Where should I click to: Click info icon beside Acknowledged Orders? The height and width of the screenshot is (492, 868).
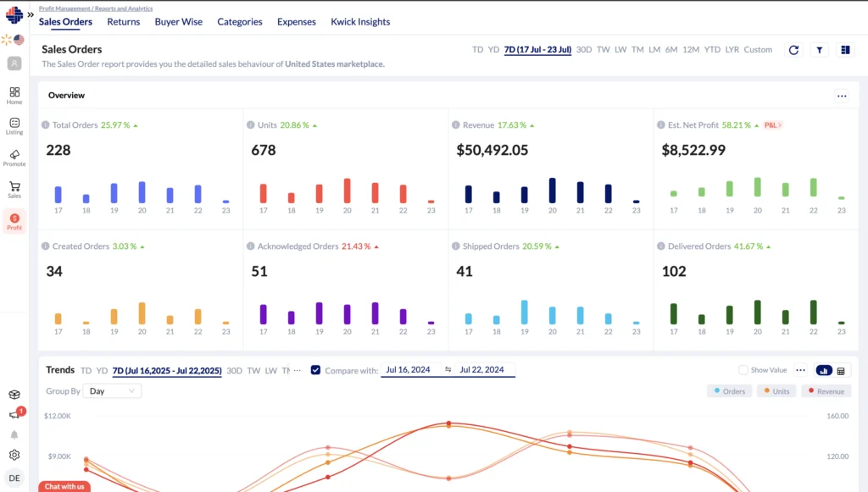click(x=251, y=246)
